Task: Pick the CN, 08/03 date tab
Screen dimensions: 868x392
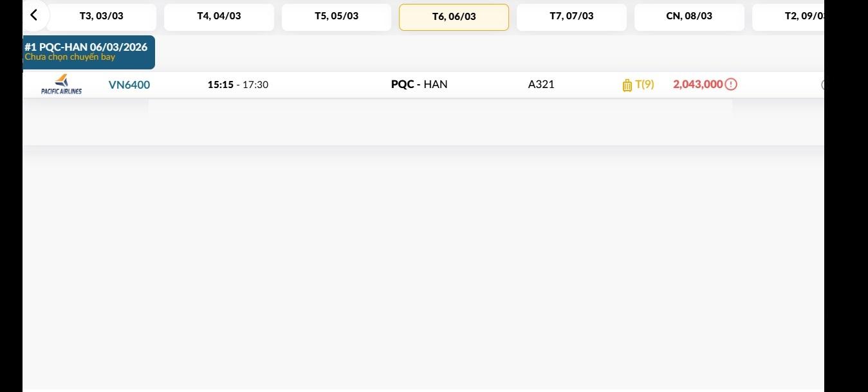Action: [689, 16]
